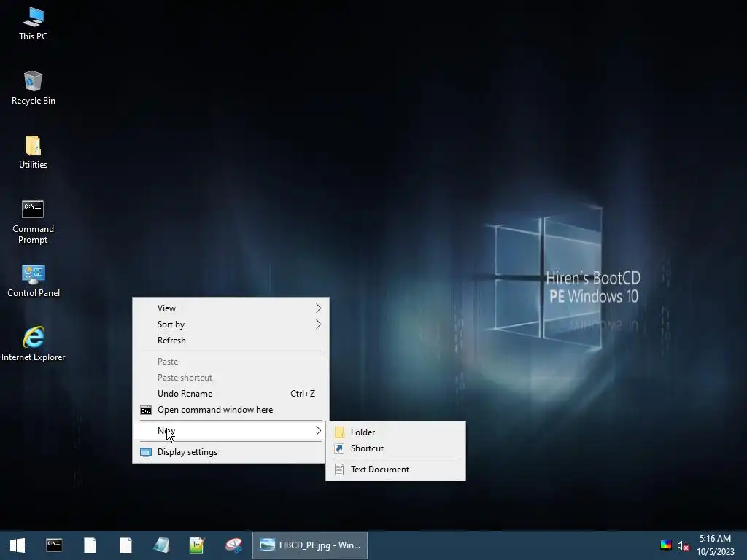Click the second blank document taskbar icon

pos(125,545)
